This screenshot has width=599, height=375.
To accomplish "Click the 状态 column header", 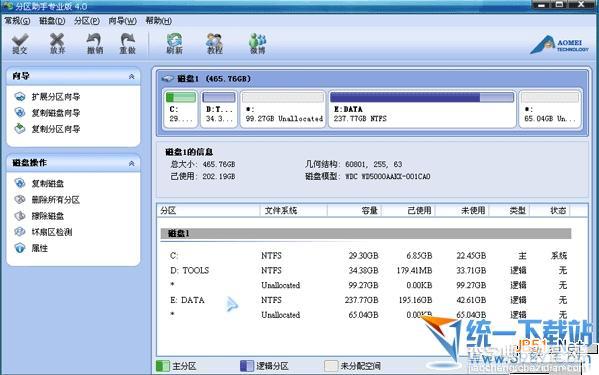I will [549, 210].
